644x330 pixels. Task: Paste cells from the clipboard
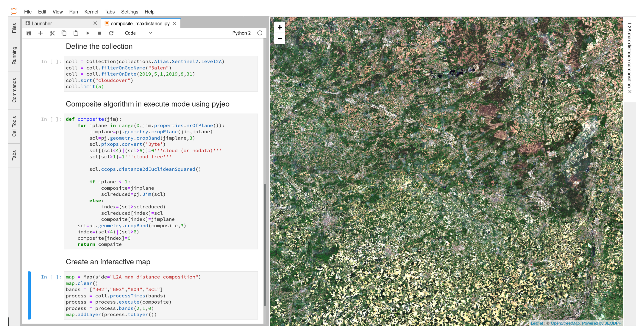click(76, 33)
